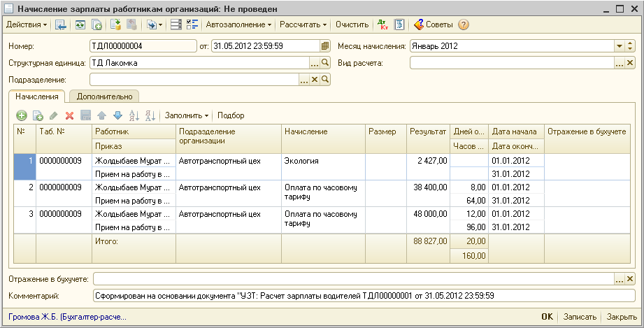
Task: Click the Записать button
Action: (580, 316)
